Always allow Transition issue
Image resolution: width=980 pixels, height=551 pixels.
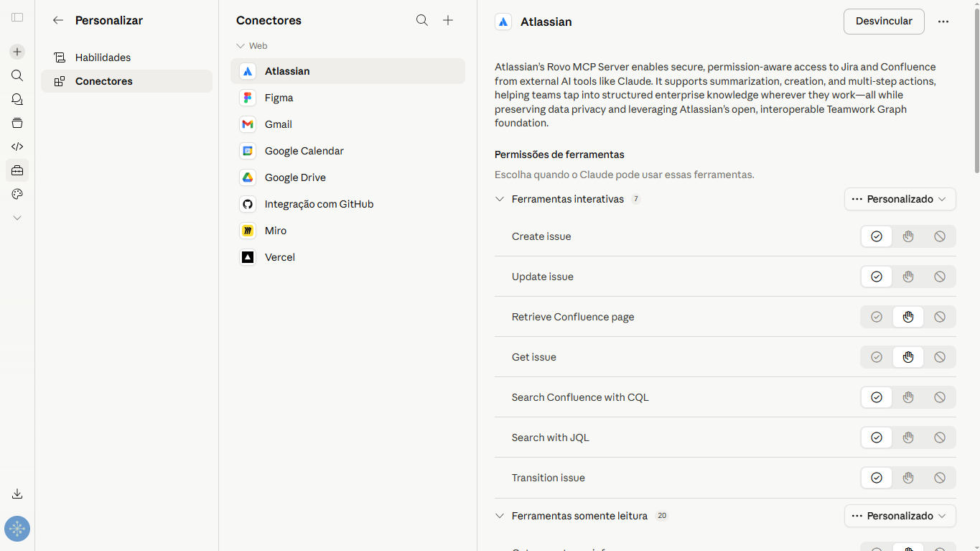877,478
